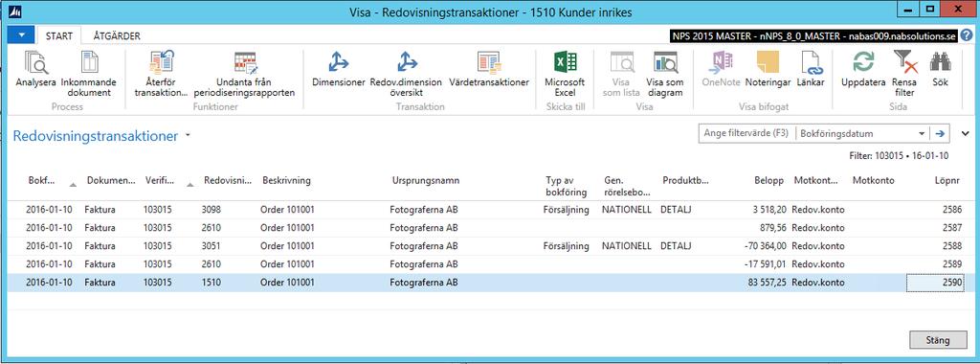980x364 pixels.
Task: Click the Redovisni... column header
Action: [x=228, y=181]
